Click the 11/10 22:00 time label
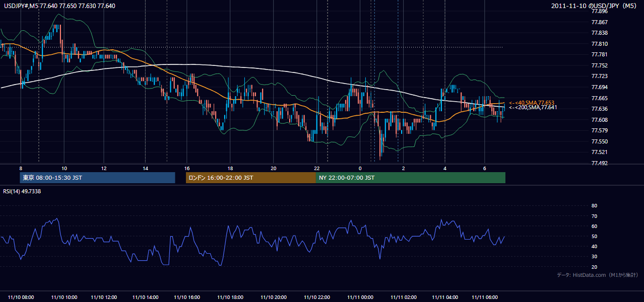The image size is (644, 302). pyautogui.click(x=317, y=297)
